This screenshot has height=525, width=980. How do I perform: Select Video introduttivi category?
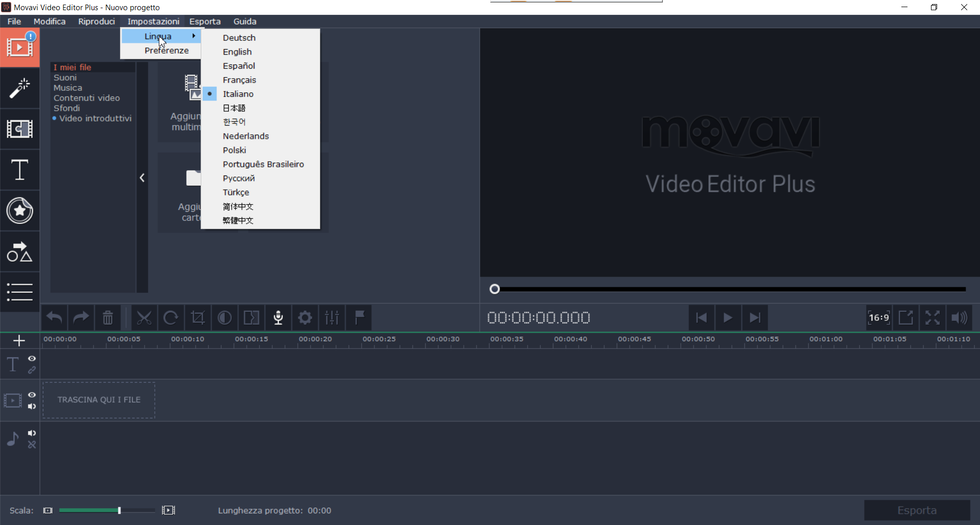(95, 118)
